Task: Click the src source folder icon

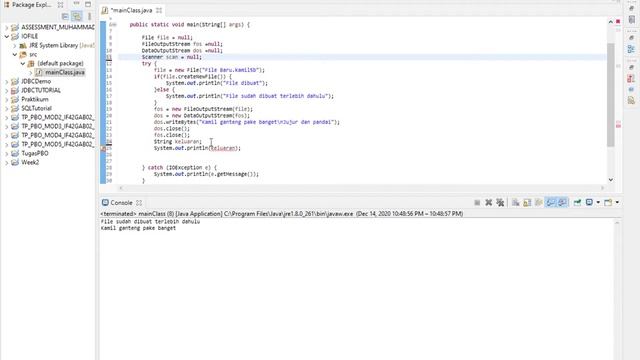Action: tap(23, 54)
